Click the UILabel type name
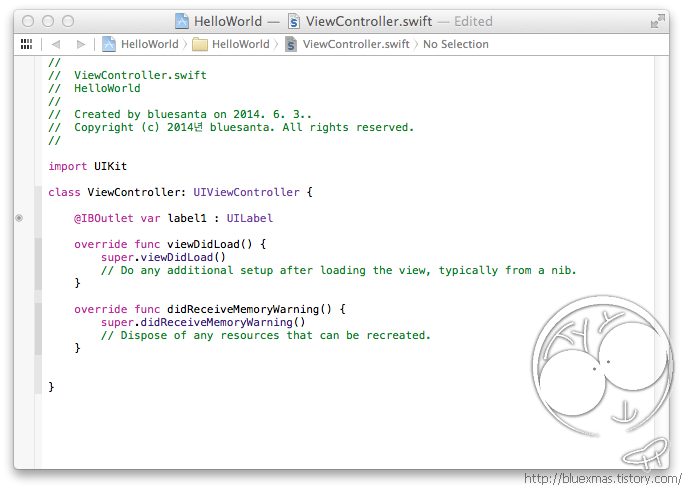The height and width of the screenshot is (489, 683). click(250, 218)
